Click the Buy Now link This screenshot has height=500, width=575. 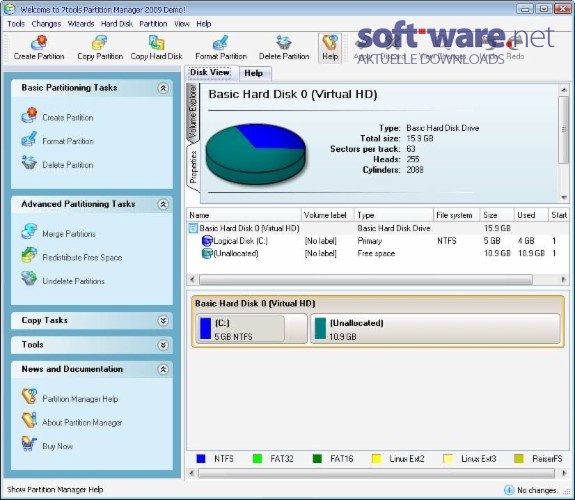click(x=58, y=446)
